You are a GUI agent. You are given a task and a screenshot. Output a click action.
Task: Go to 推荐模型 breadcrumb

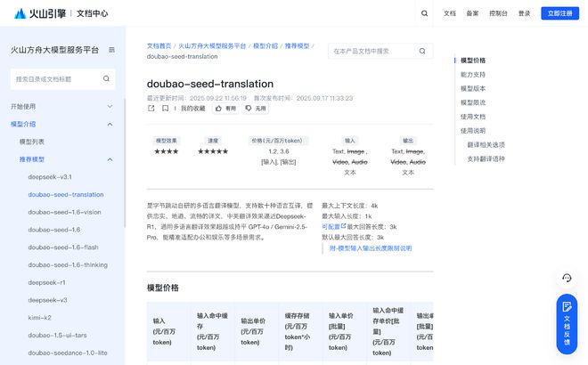[x=297, y=45]
